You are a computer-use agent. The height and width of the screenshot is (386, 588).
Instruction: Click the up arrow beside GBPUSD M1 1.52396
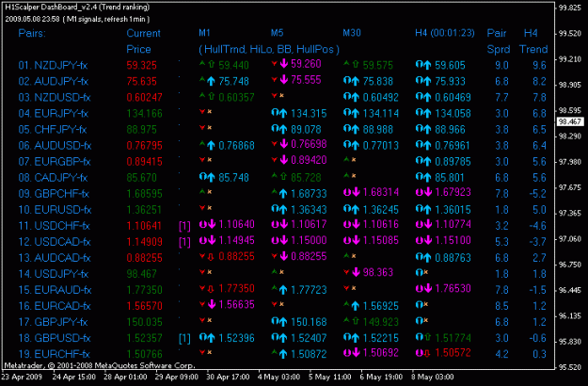pos(211,338)
